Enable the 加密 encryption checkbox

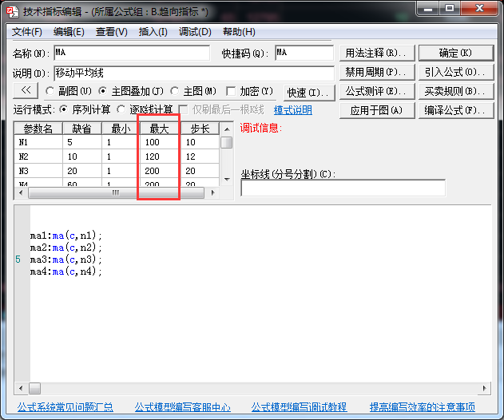[232, 91]
